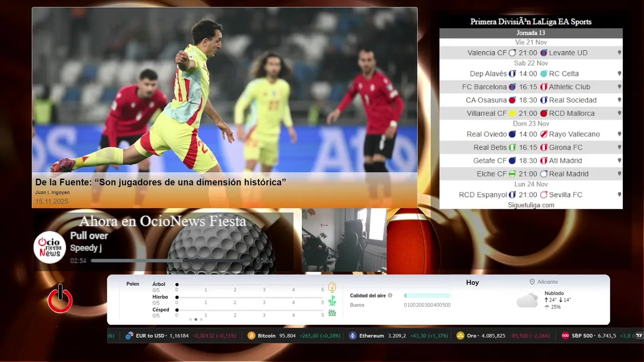The height and width of the screenshot is (362, 644).
Task: Click the light blue RC Celta badge
Action: [x=543, y=74]
